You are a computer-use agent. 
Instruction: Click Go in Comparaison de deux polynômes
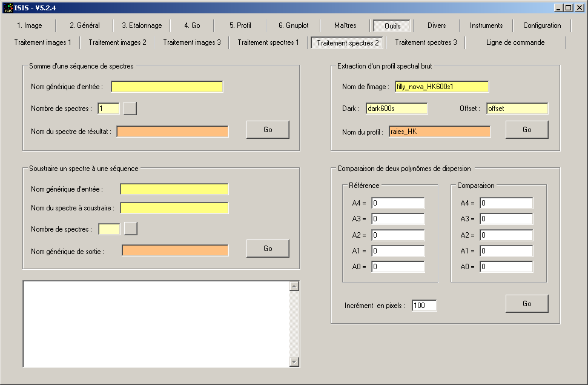527,304
